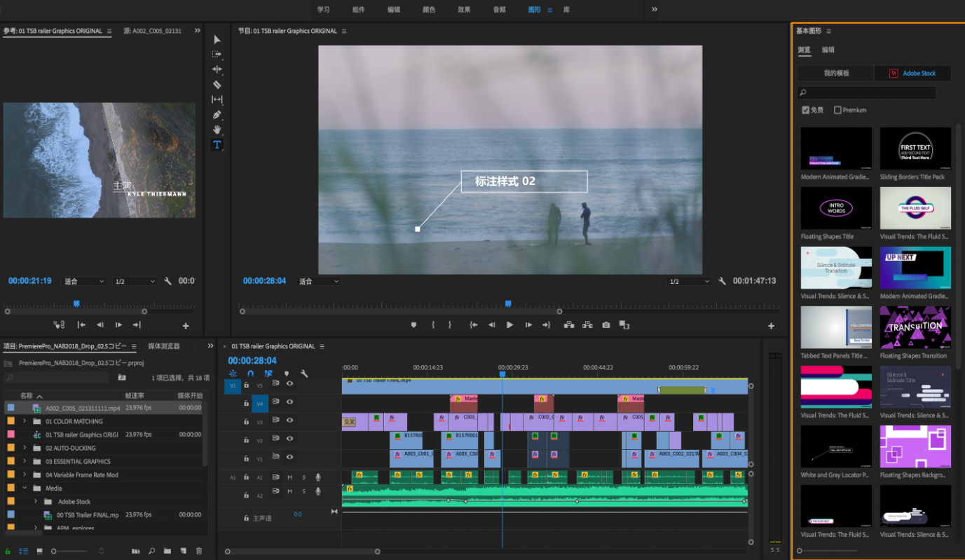
Task: Uncheck the 免费 checkbox in Basic Graphics
Action: point(806,110)
